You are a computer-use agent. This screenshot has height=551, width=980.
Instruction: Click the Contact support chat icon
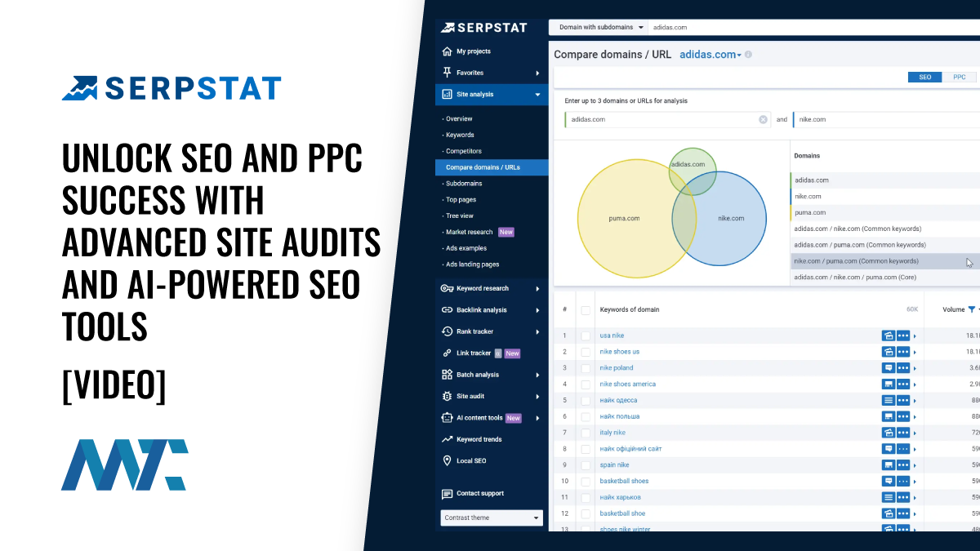[x=447, y=494]
